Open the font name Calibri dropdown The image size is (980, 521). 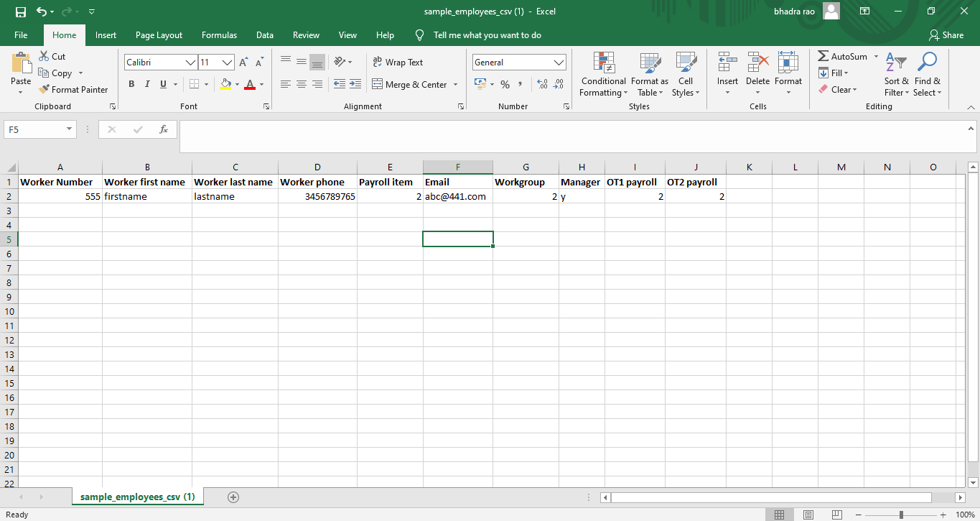(x=191, y=63)
